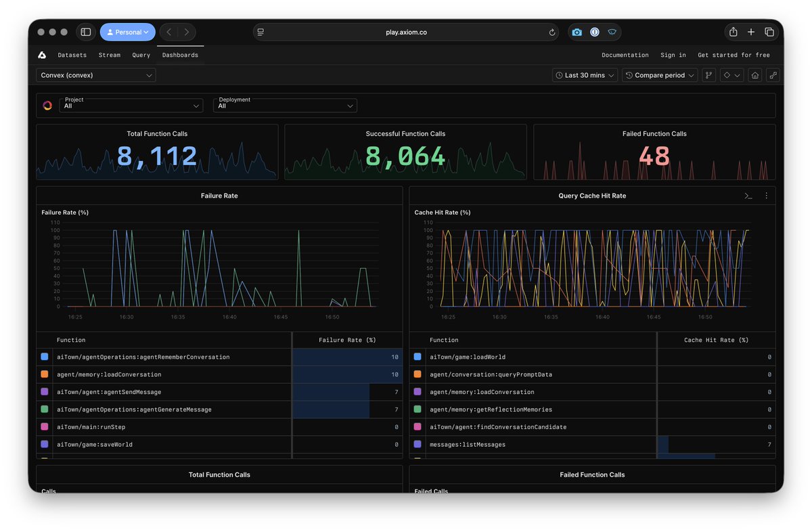This screenshot has height=530, width=812.
Task: Select row aiTown/game:loadWorld
Action: pyautogui.click(x=593, y=357)
